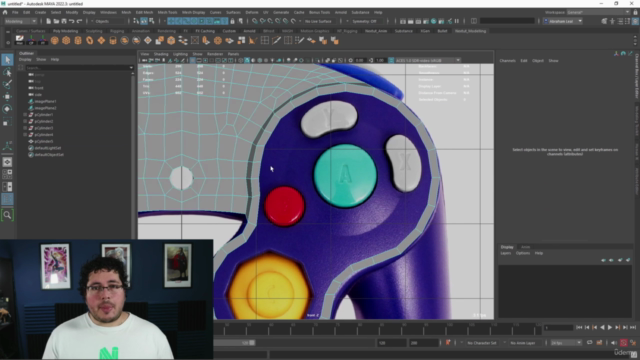Screen dimensions: 640x360
Task: Activate the Move tool in toolbox
Action: click(x=7, y=97)
